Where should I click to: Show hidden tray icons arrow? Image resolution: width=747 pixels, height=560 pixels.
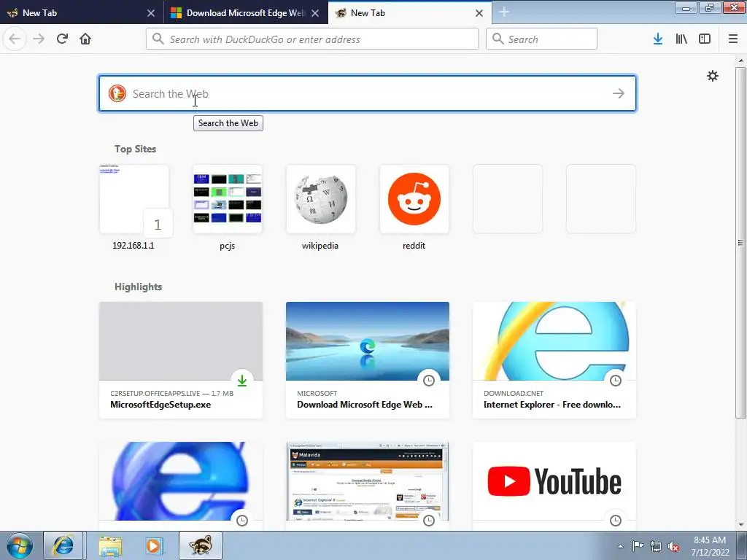(x=620, y=546)
